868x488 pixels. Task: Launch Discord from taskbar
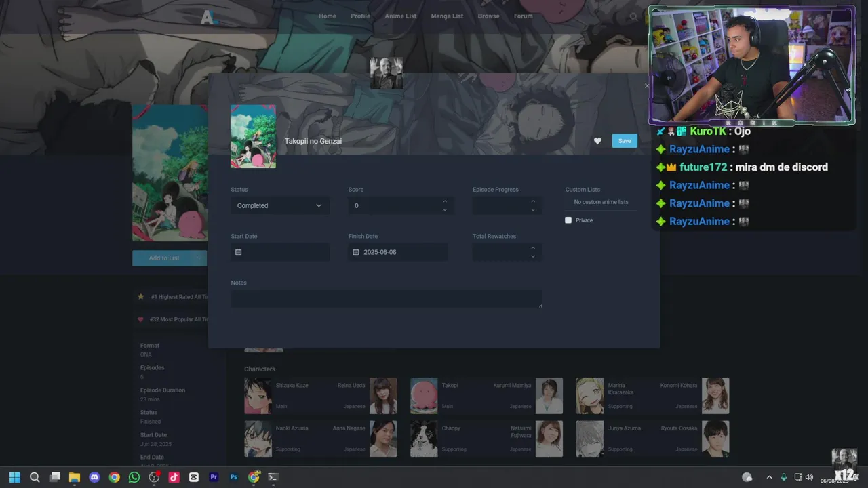94,477
